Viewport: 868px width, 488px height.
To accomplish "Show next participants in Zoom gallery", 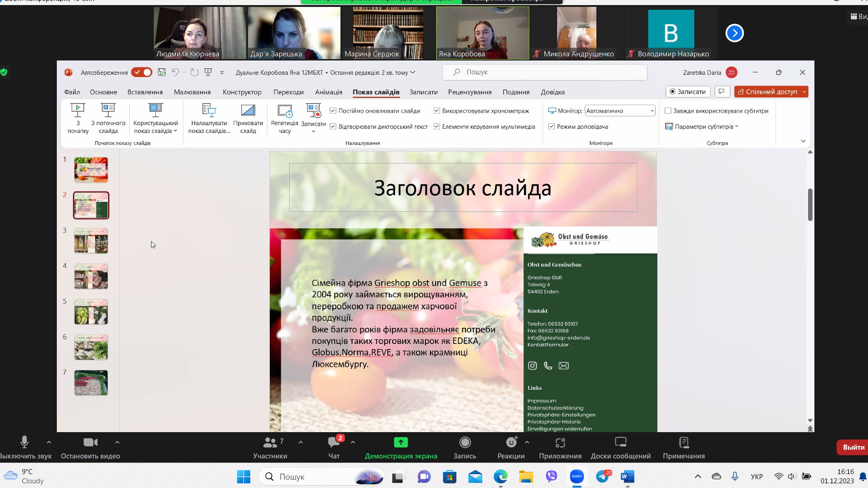I will click(x=734, y=33).
